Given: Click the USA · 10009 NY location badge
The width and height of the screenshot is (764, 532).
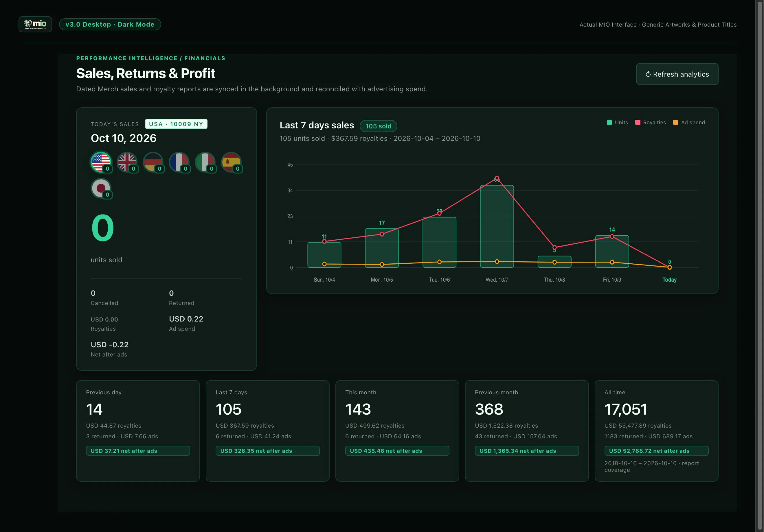Looking at the screenshot, I should coord(176,124).
